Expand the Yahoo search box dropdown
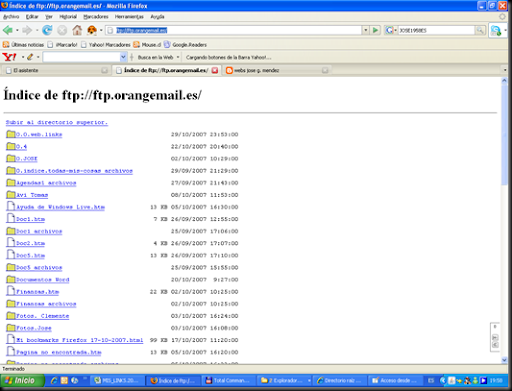This screenshot has width=512, height=391. (x=123, y=57)
